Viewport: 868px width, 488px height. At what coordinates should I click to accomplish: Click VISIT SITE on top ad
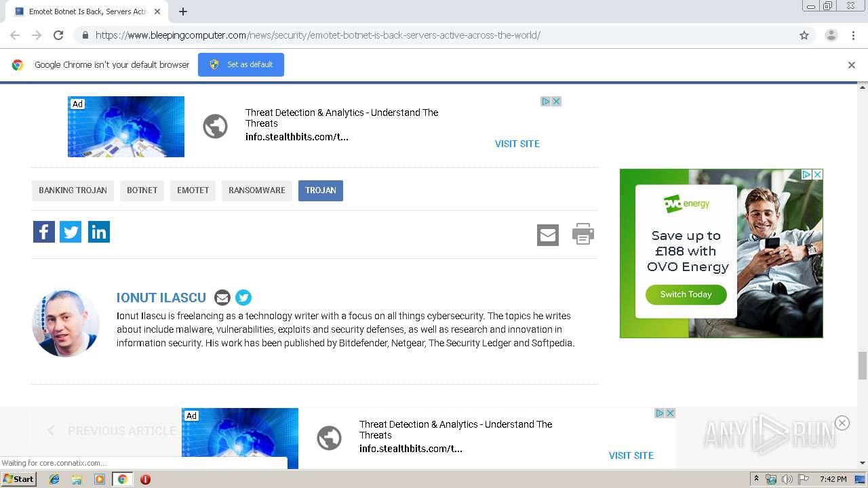click(517, 144)
